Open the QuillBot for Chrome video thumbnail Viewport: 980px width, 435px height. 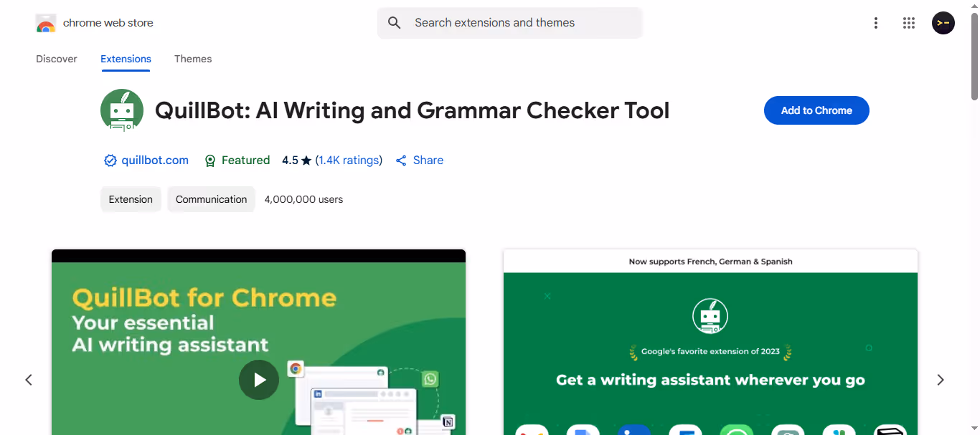click(259, 343)
